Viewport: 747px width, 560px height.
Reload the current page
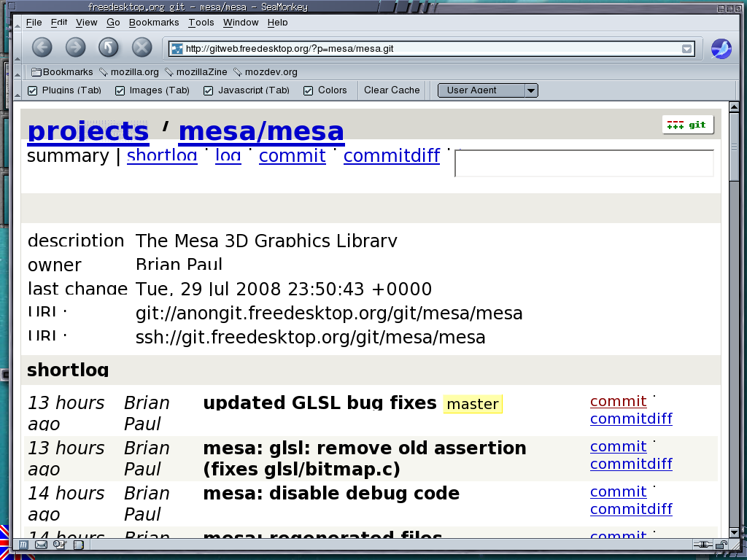coord(109,48)
